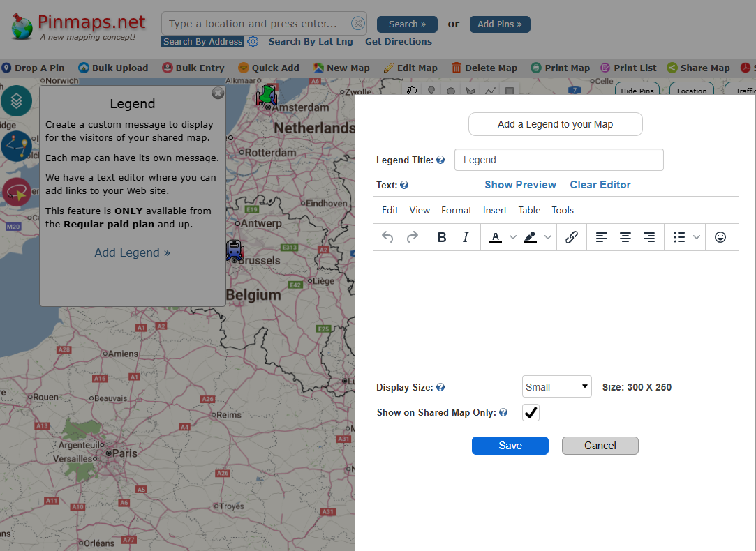Toggle italic formatting in the editor

(466, 237)
